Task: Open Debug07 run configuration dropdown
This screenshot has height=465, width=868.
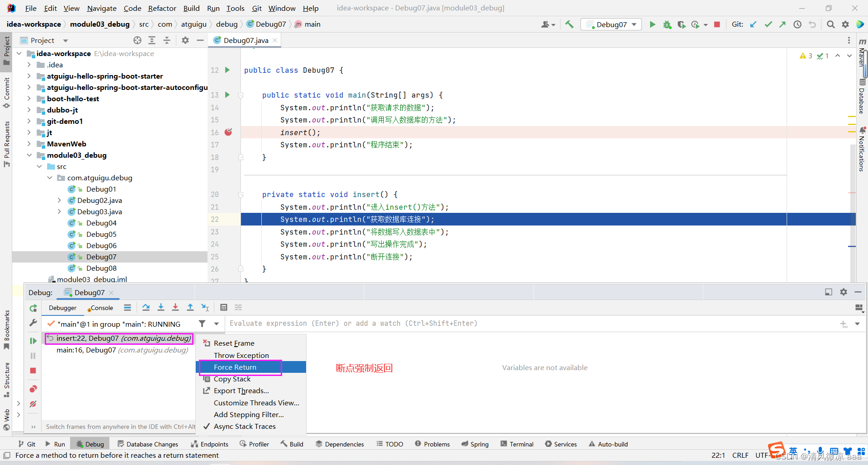Action: click(x=611, y=24)
